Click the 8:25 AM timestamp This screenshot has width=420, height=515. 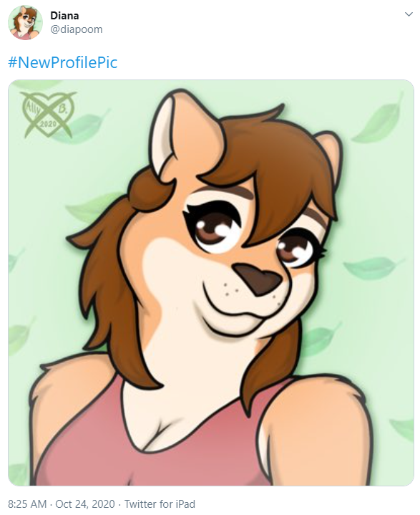(x=27, y=504)
